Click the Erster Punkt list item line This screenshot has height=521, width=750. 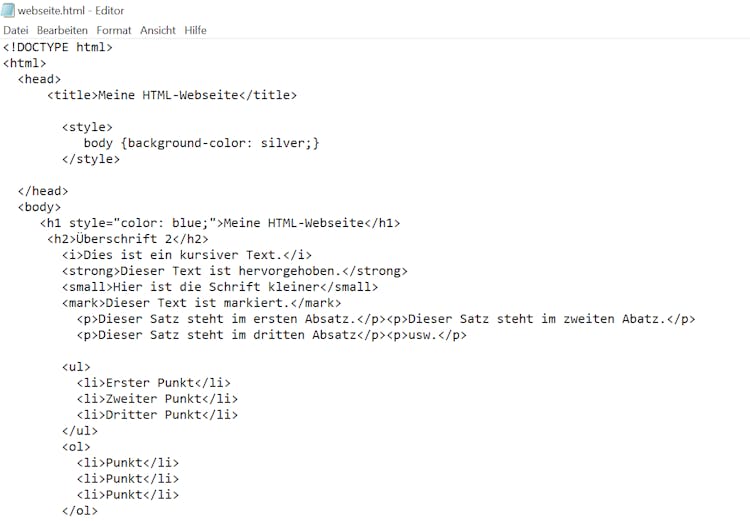pyautogui.click(x=154, y=383)
